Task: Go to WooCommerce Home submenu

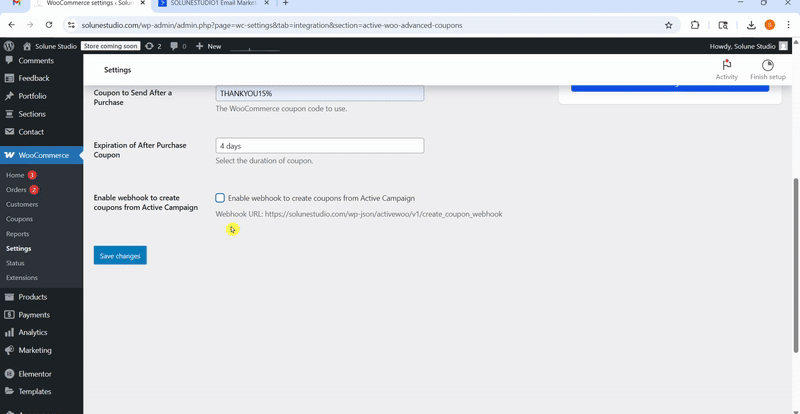Action: pos(15,175)
